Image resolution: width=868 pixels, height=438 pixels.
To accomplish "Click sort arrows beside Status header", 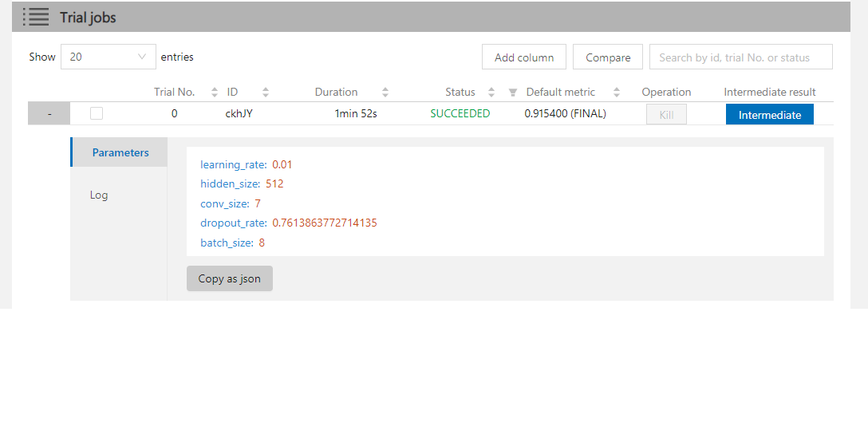I will click(x=491, y=93).
